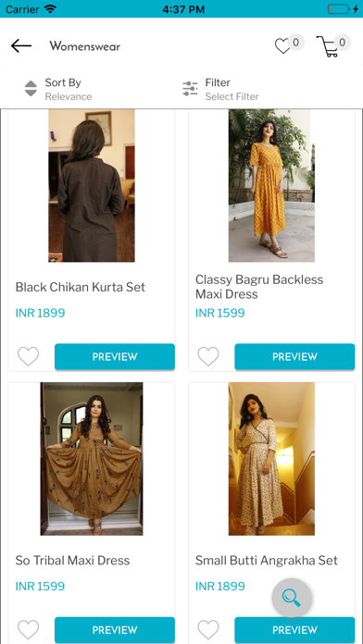The image size is (363, 644).
Task: Open the Select Filter dropdown
Action: [232, 89]
